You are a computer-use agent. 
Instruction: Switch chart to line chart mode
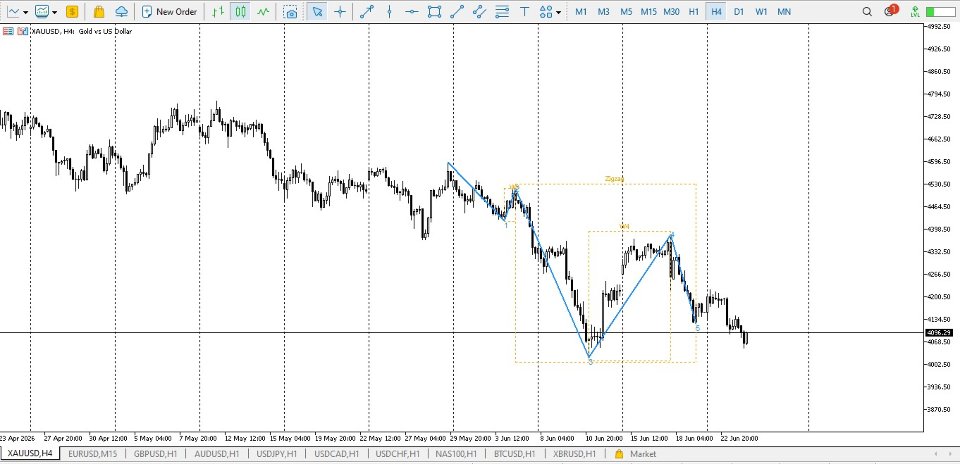263,11
